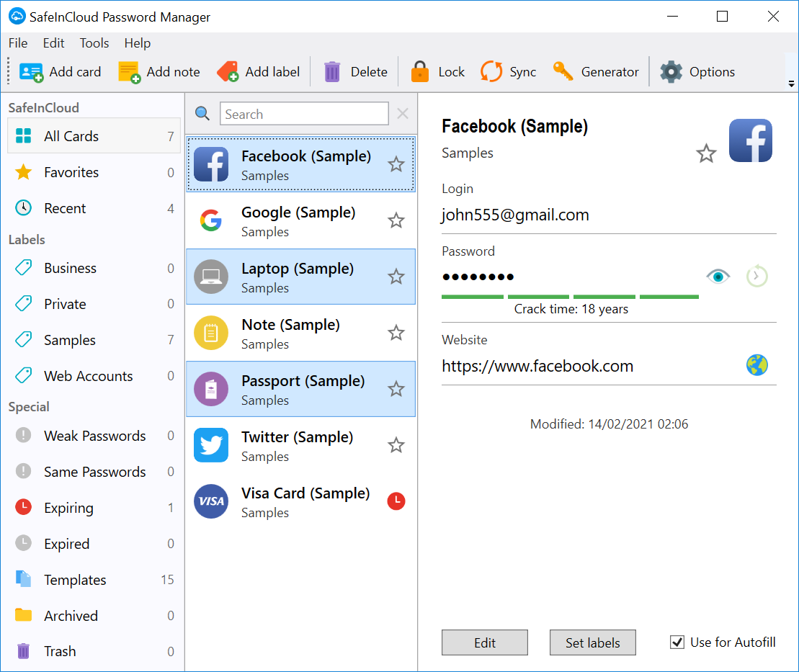Viewport: 799px width, 672px height.
Task: Click the large Facebook logo in details
Action: coord(751,140)
